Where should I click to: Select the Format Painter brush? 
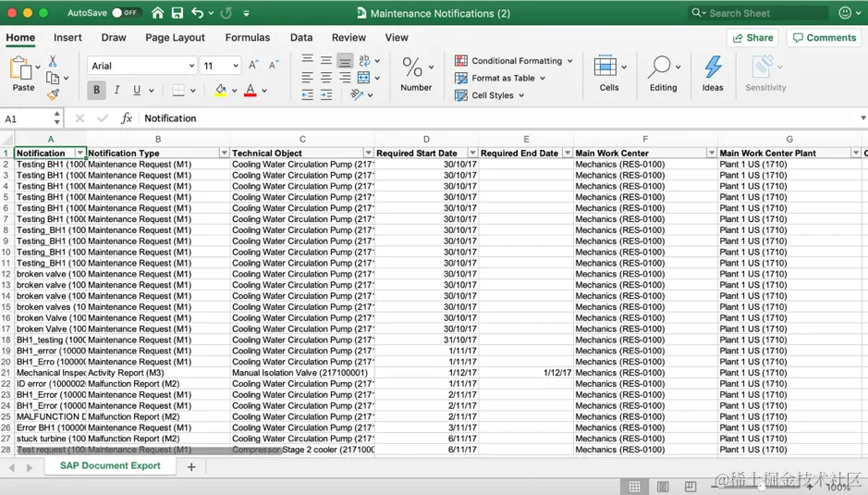53,95
